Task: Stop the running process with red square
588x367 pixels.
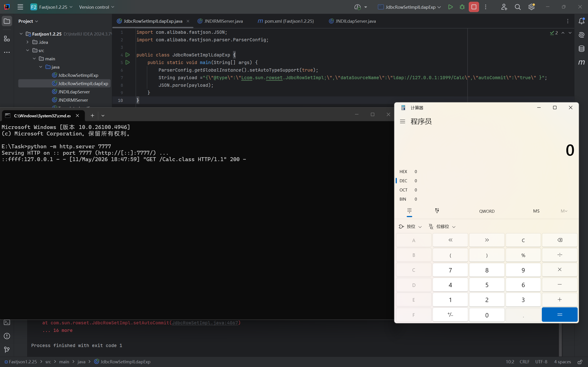Action: [x=474, y=7]
